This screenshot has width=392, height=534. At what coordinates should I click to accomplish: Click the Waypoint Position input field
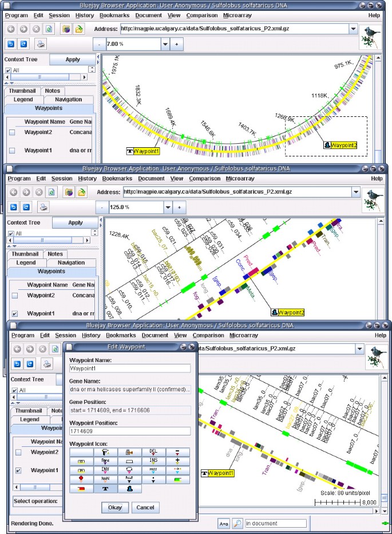point(130,431)
